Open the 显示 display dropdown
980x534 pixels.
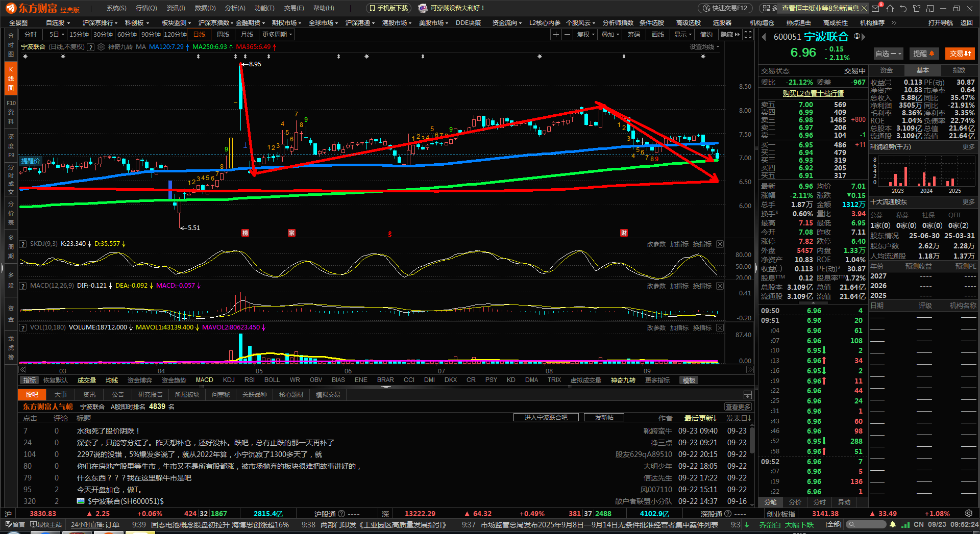pos(682,35)
